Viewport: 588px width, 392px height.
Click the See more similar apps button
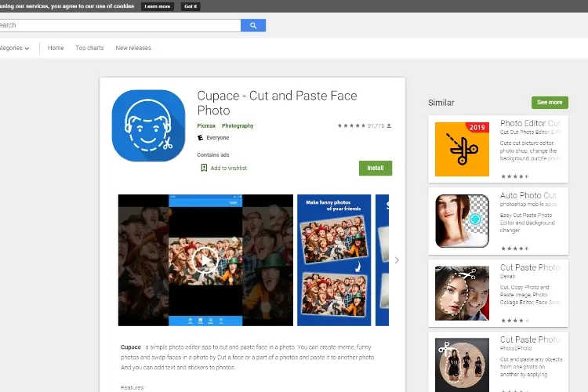(x=550, y=103)
